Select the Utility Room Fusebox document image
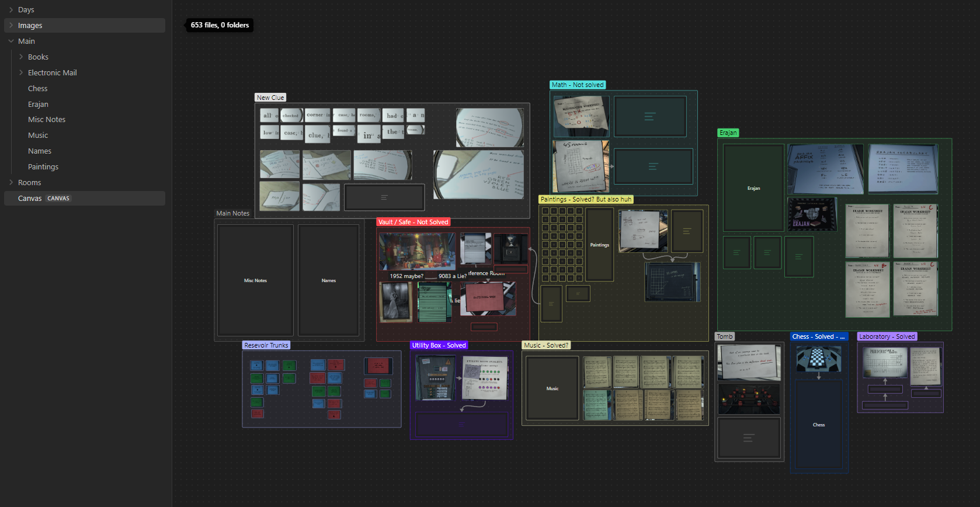 click(x=485, y=378)
